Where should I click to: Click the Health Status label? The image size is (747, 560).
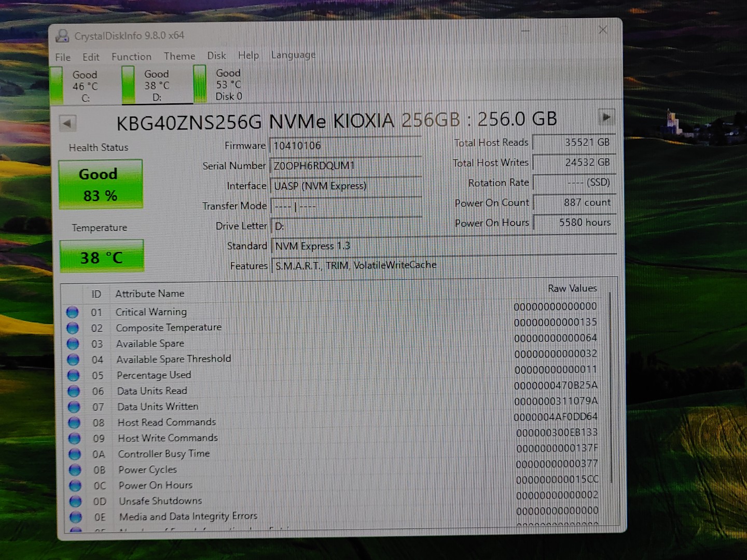point(99,148)
